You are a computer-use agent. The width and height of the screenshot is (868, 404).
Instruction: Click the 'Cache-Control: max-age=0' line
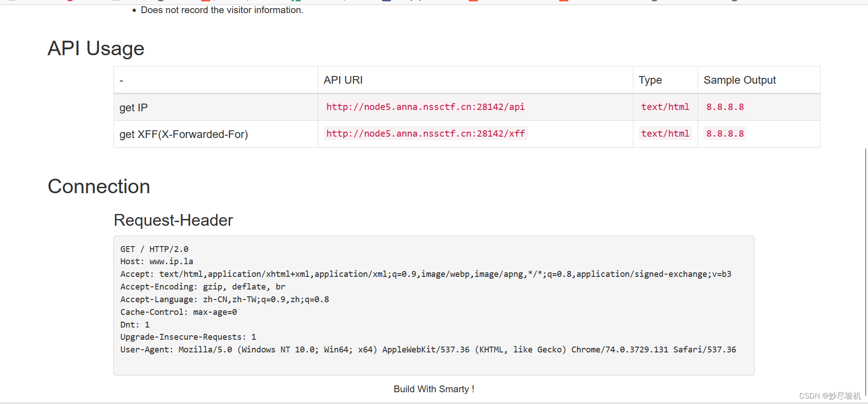(x=178, y=312)
